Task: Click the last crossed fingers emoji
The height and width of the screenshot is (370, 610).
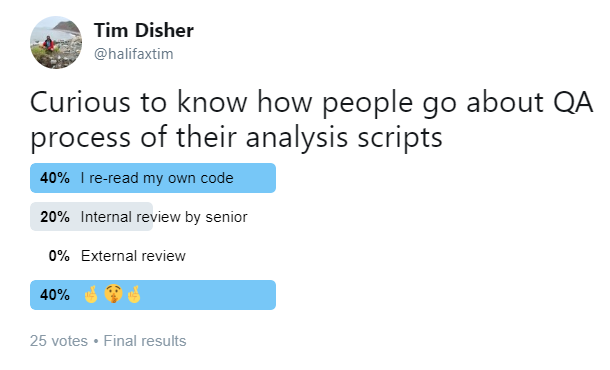Action: (134, 294)
